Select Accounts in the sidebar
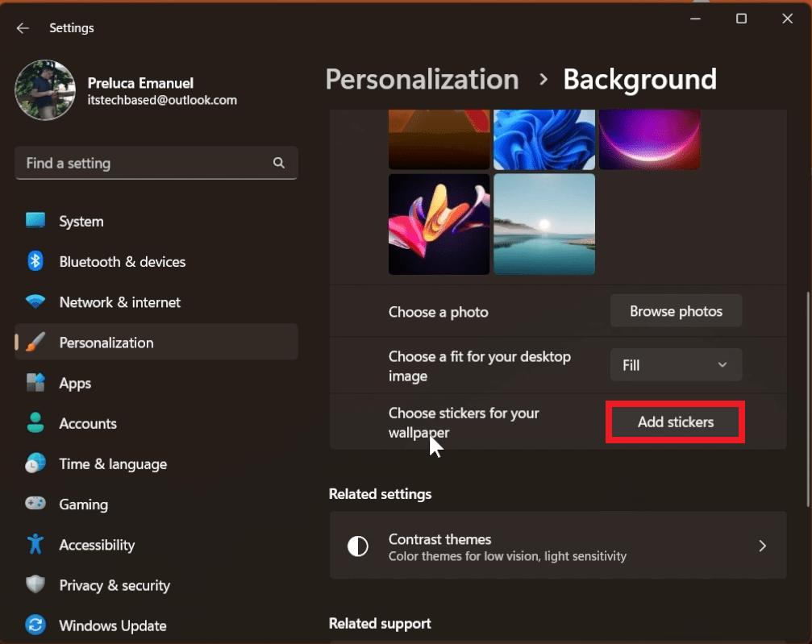 tap(88, 423)
